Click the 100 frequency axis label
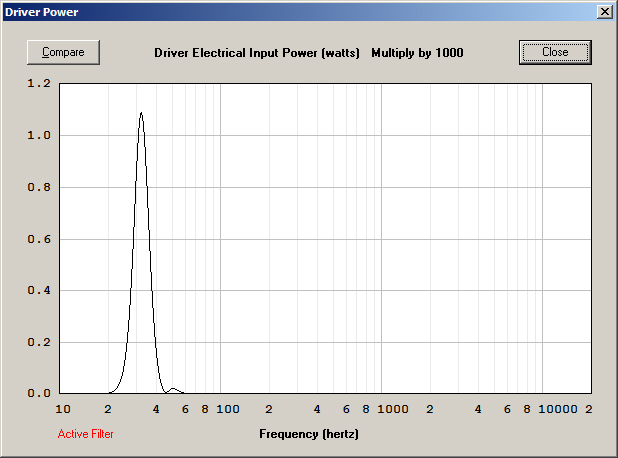The width and height of the screenshot is (618, 458). click(228, 409)
